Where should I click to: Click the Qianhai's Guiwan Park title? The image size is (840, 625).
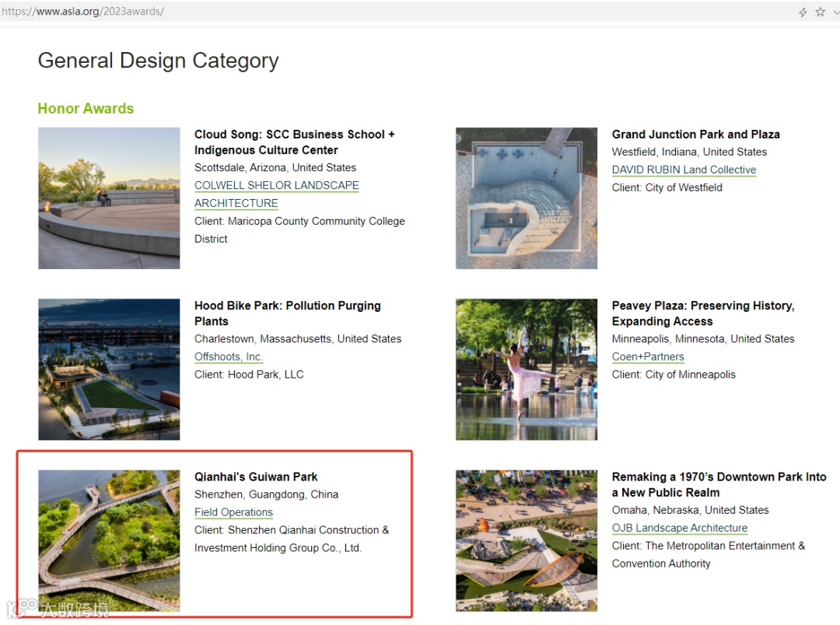coord(256,477)
